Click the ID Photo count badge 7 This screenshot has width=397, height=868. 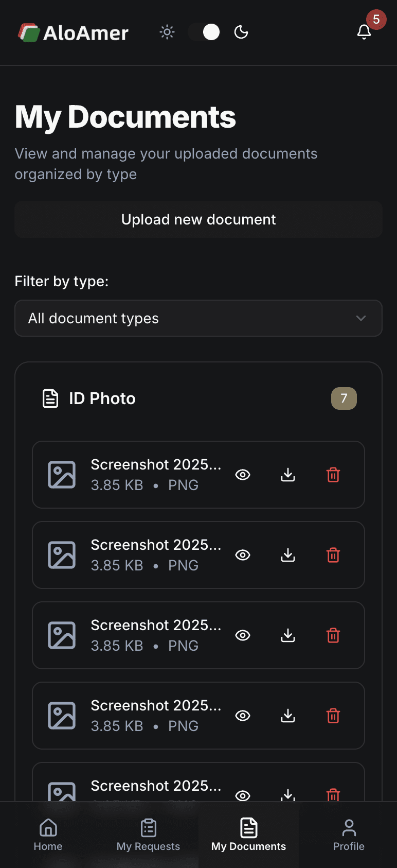(x=344, y=398)
